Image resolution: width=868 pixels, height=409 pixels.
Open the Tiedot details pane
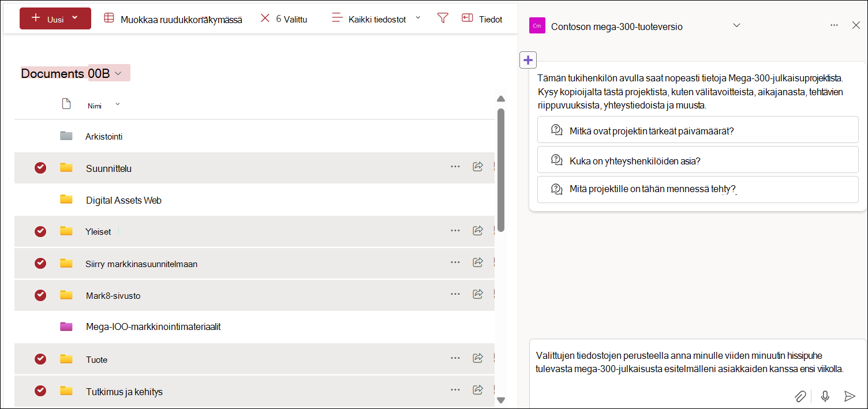point(482,19)
